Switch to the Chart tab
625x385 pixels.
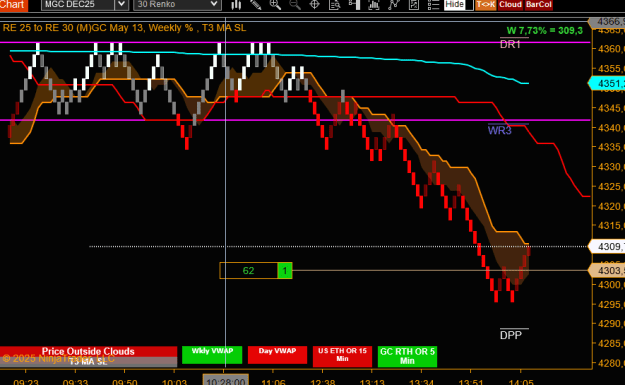(x=13, y=5)
